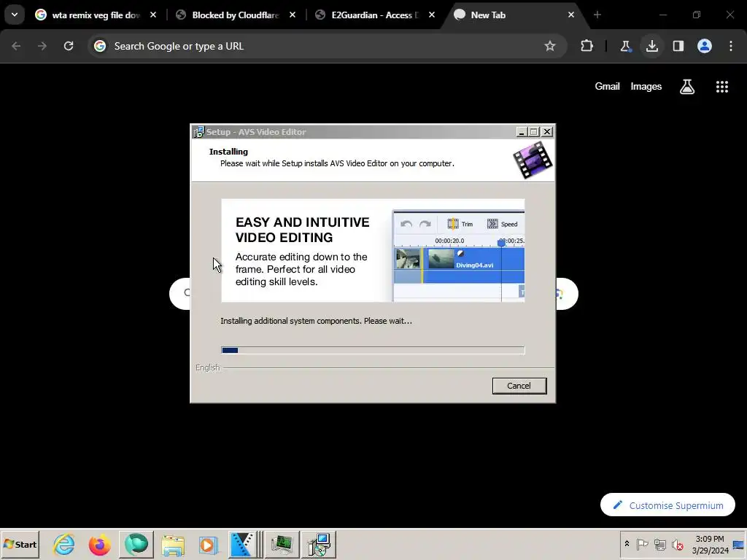Screen dimensions: 747x560
Task: Reload the current page
Action: [69, 46]
